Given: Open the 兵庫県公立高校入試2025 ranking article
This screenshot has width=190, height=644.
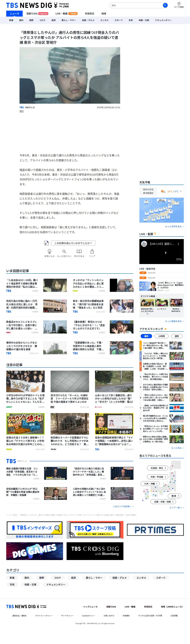Looking at the screenshot, I should [x=161, y=366].
